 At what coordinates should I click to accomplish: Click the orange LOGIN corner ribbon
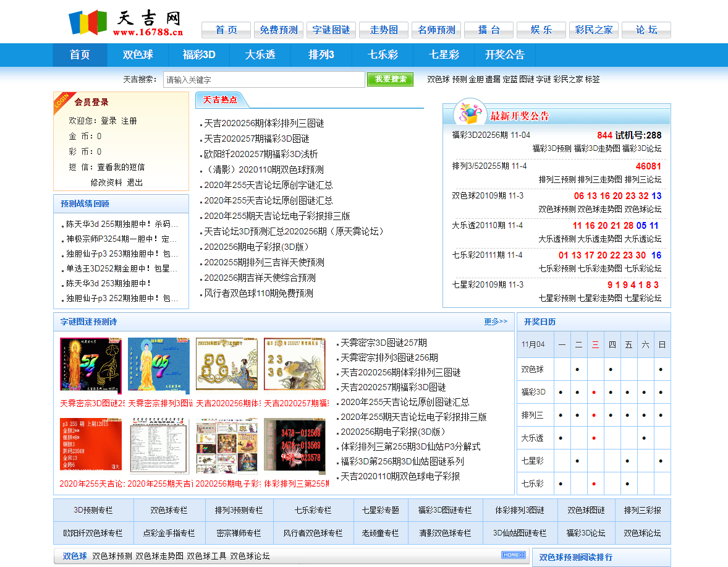pos(62,101)
